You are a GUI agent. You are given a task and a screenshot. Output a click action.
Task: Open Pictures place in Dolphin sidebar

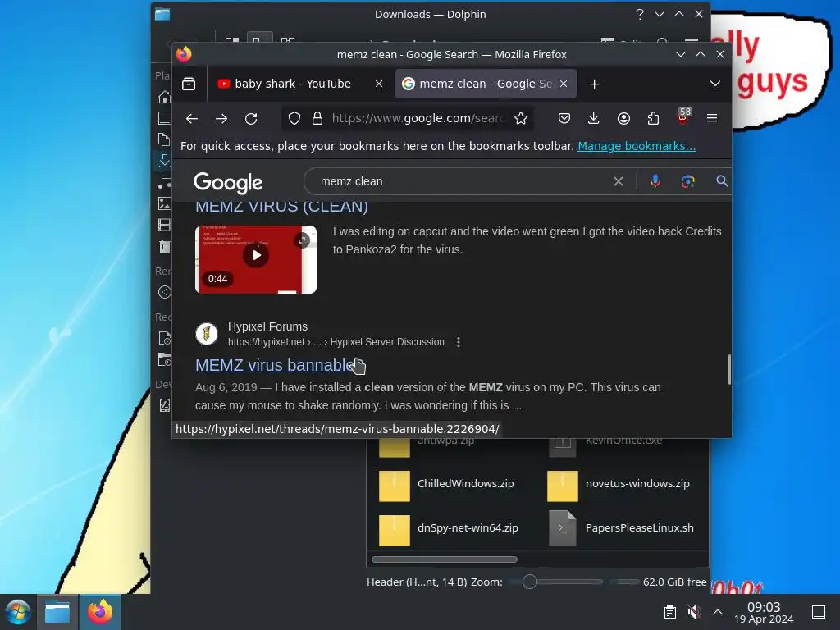(164, 203)
